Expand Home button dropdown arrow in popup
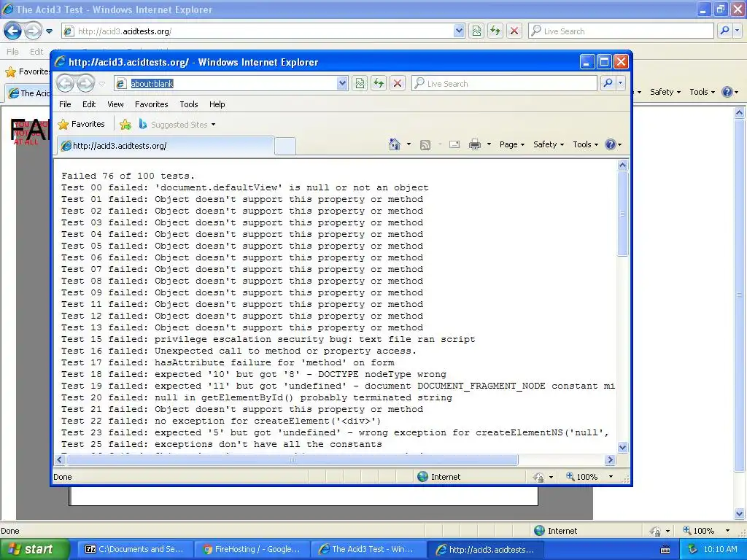The image size is (747, 560). (409, 144)
